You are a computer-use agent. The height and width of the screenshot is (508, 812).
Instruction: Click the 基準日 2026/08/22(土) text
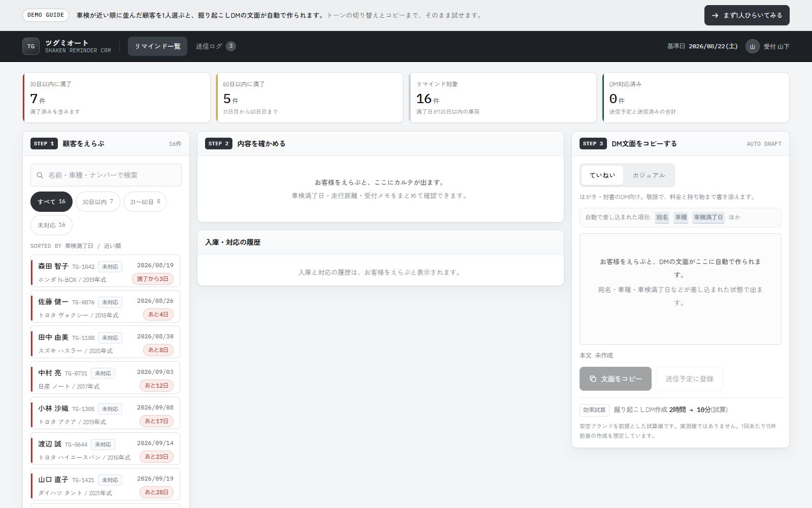pyautogui.click(x=702, y=46)
